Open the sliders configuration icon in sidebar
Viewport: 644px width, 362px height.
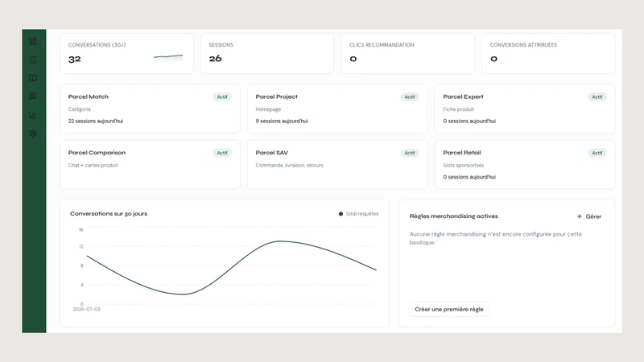(33, 60)
